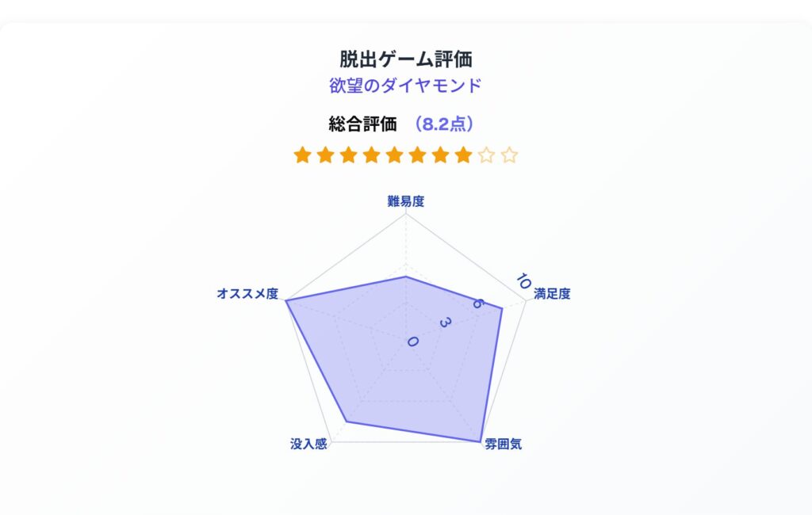This screenshot has height=515, width=812.
Task: Click the seventh filled rating star
Action: pos(440,155)
